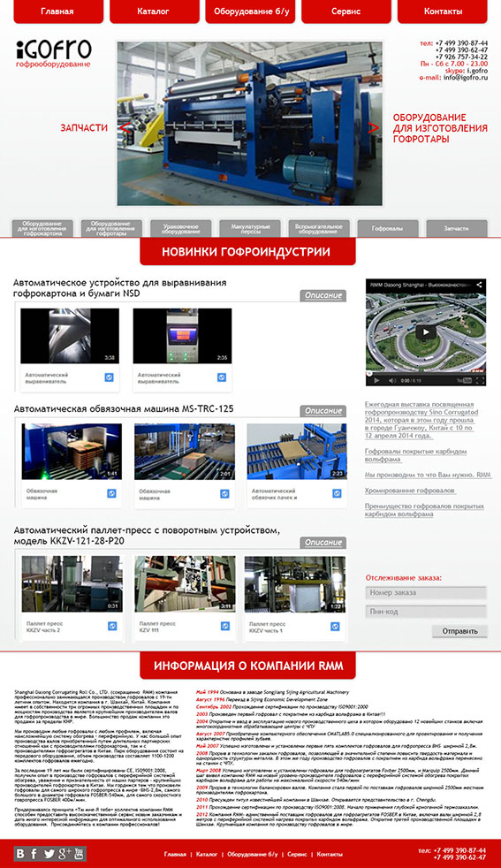
Task: Click the share icon on RMM Dasong video
Action: [480, 285]
